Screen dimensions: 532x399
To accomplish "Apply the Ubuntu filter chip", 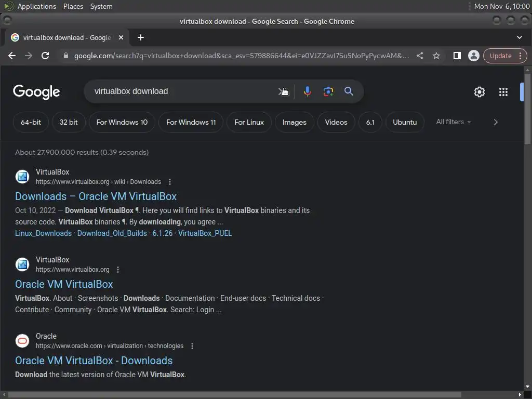I will (405, 122).
